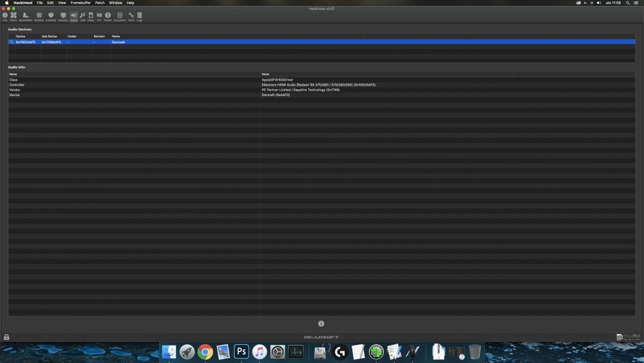Open the Power toolbar tab
Image resolution: width=644 pixels, height=363 pixels.
[108, 17]
